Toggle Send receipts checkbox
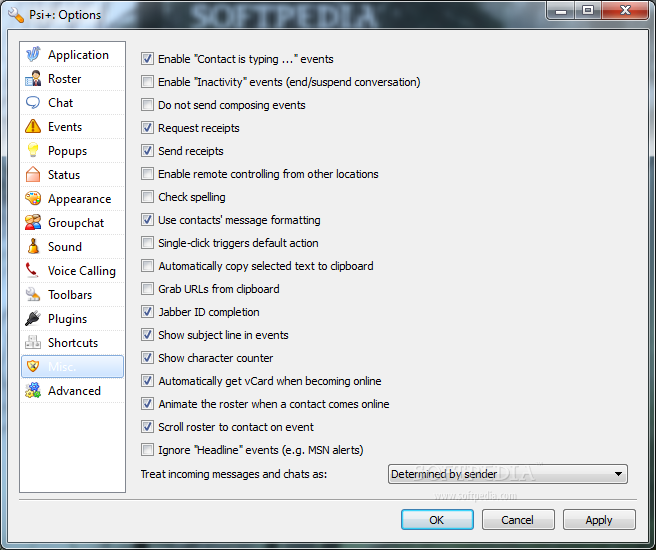656x550 pixels. click(147, 151)
